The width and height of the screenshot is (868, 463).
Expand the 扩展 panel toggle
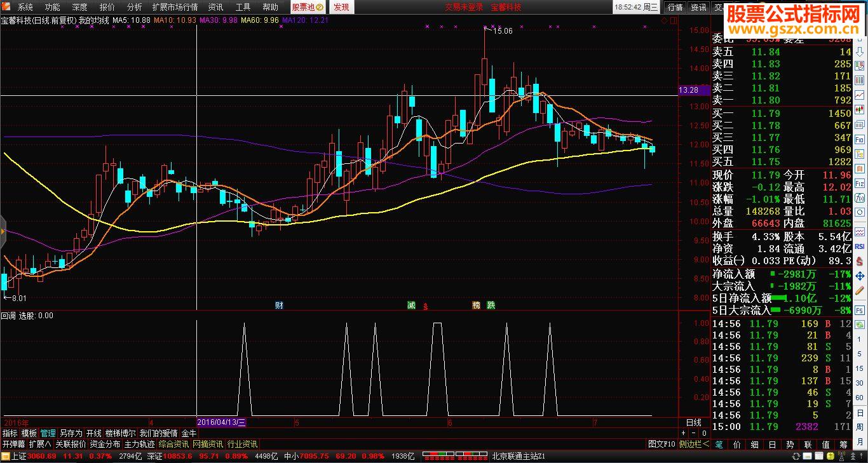point(40,444)
